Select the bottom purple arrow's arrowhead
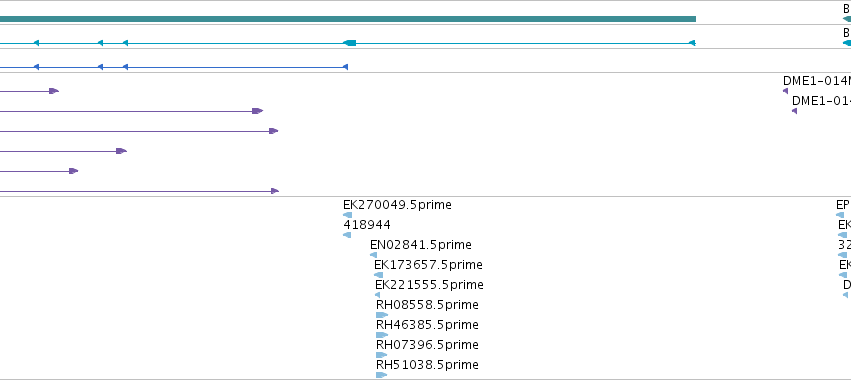 pyautogui.click(x=275, y=191)
